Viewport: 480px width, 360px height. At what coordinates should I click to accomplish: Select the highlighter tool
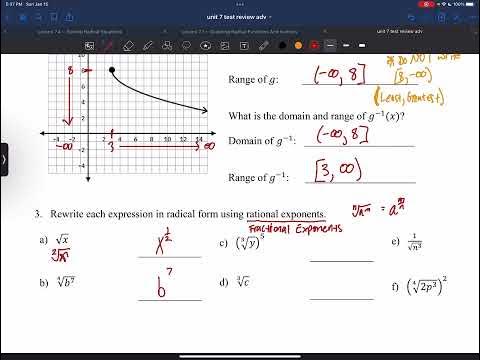[x=148, y=46]
